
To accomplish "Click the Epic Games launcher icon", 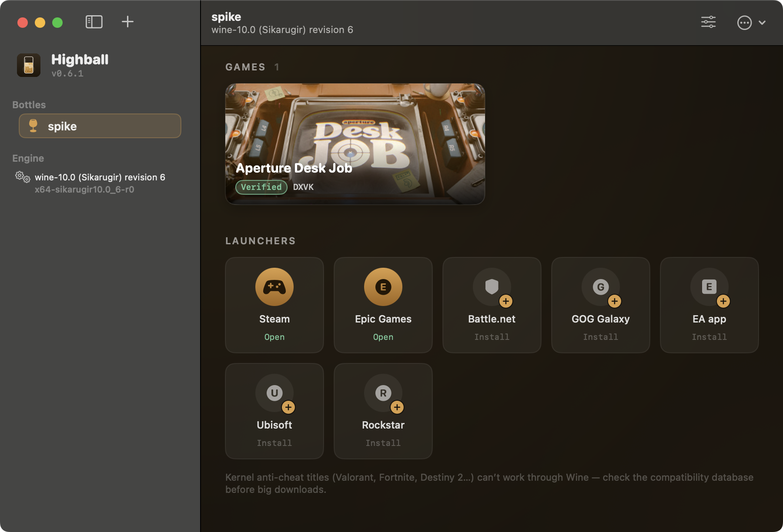I will (383, 287).
